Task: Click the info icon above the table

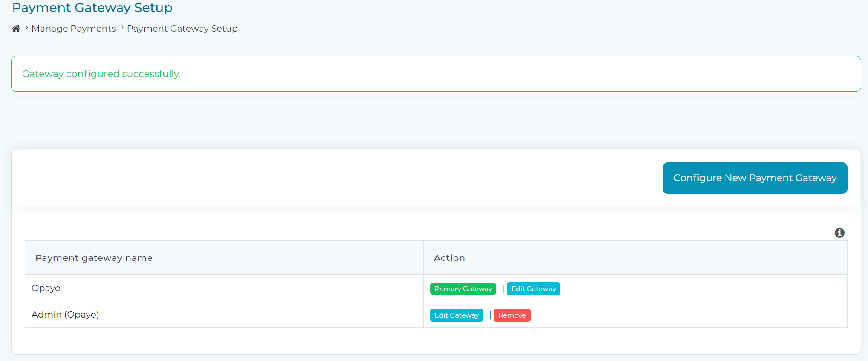Action: click(839, 233)
